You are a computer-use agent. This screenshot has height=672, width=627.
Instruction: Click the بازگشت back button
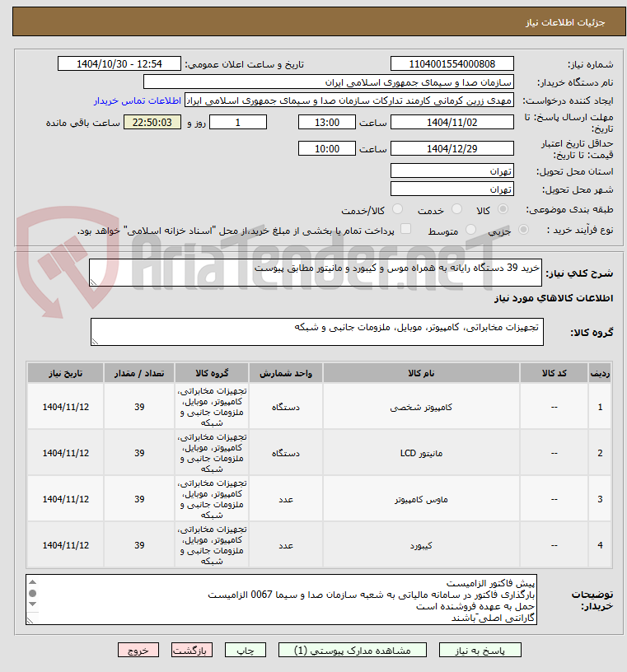[x=192, y=650]
